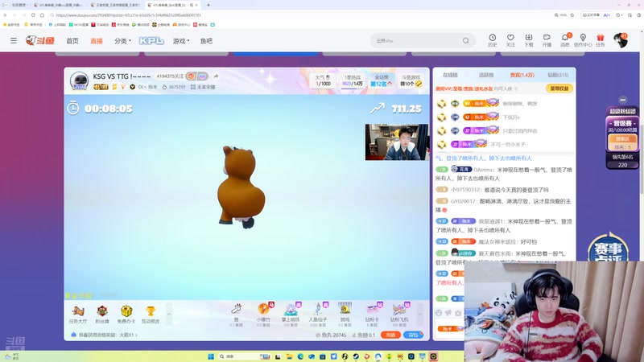This screenshot has height=362, width=644.
Task: Send the 钻粉卡 gift
Action: pos(372,315)
